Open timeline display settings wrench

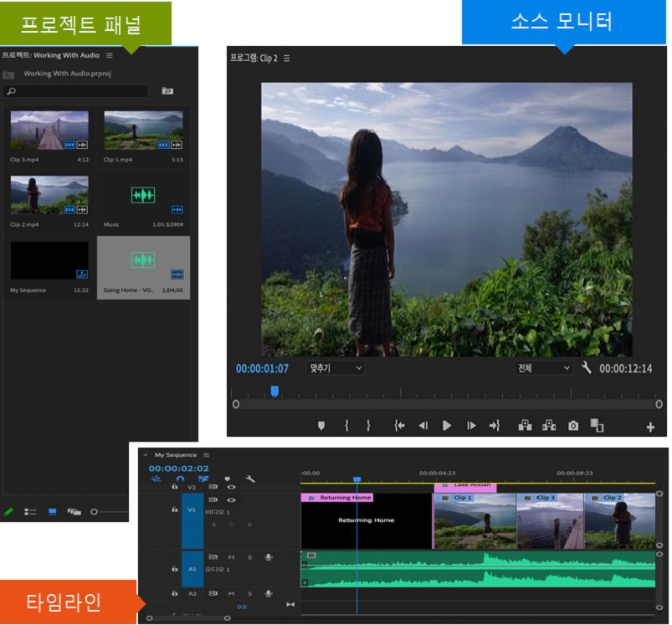(x=250, y=479)
